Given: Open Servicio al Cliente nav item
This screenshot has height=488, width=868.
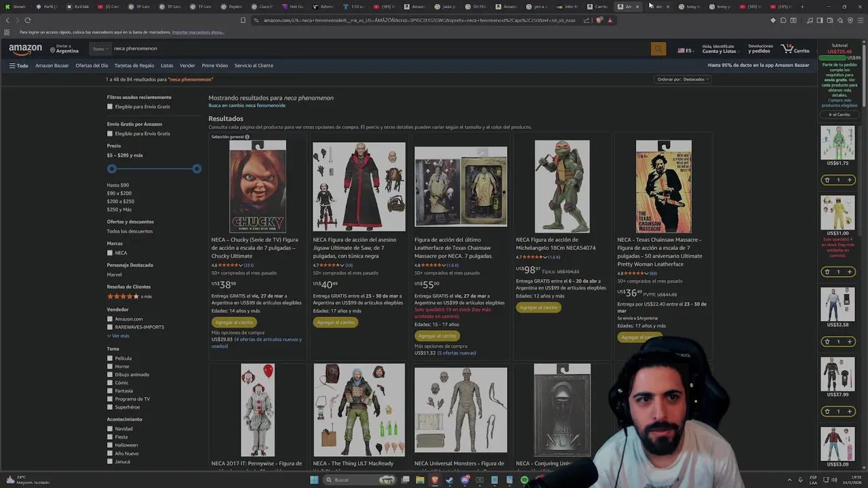Looking at the screenshot, I should click(x=254, y=66).
